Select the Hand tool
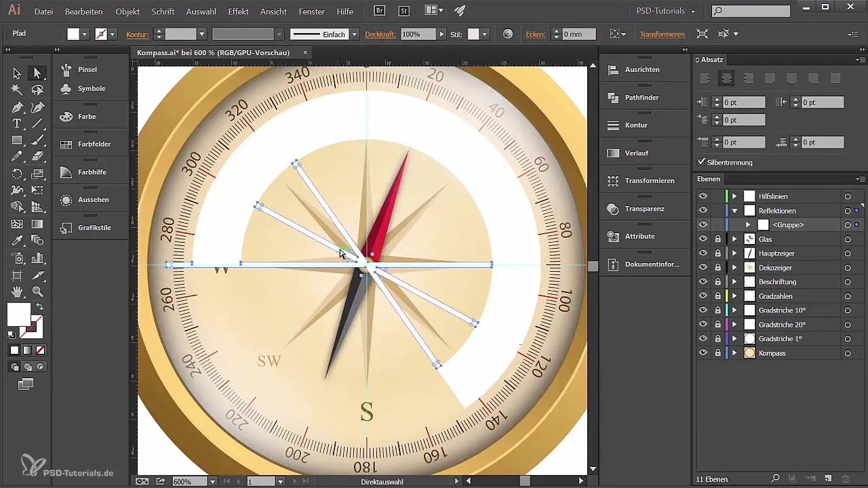Screen dimensions: 868x488 point(17,291)
